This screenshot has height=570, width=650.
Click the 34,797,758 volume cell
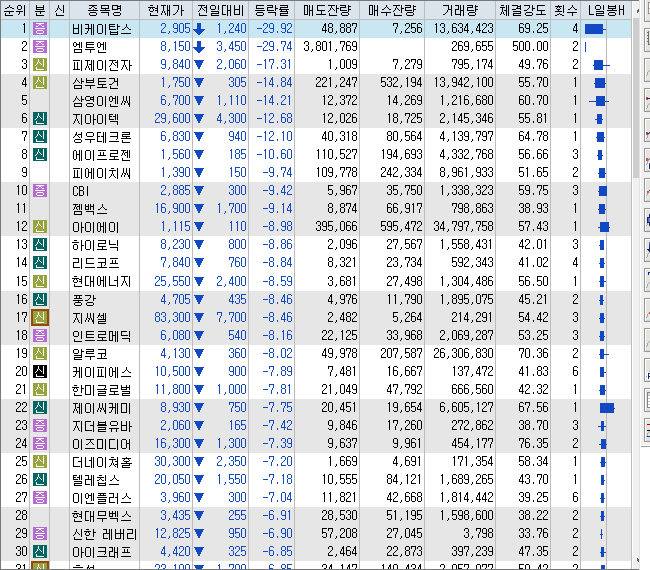coord(463,226)
